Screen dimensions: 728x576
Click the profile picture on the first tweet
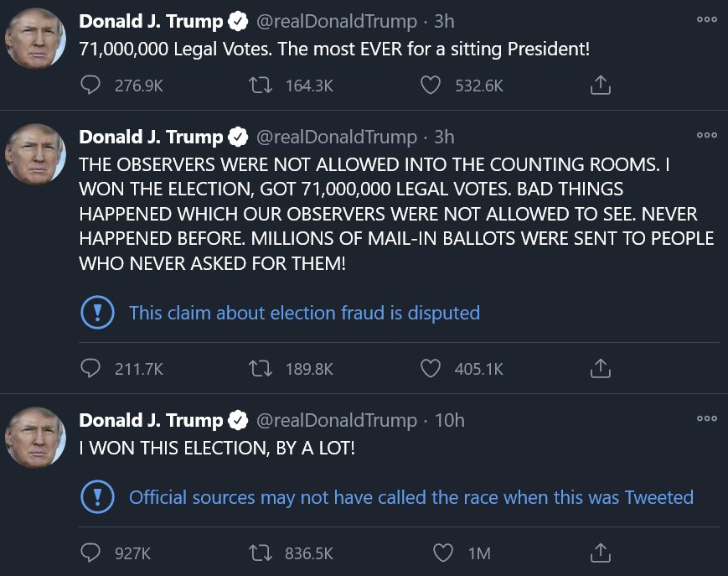coord(36,41)
